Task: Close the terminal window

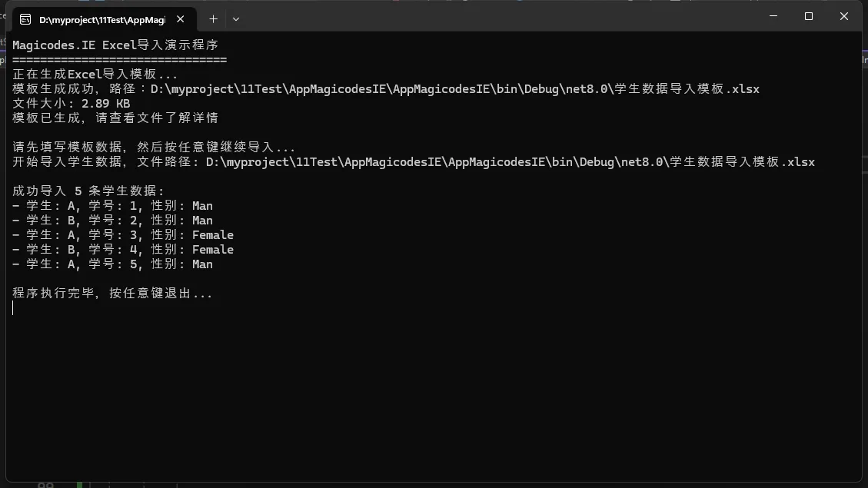Action: click(843, 16)
